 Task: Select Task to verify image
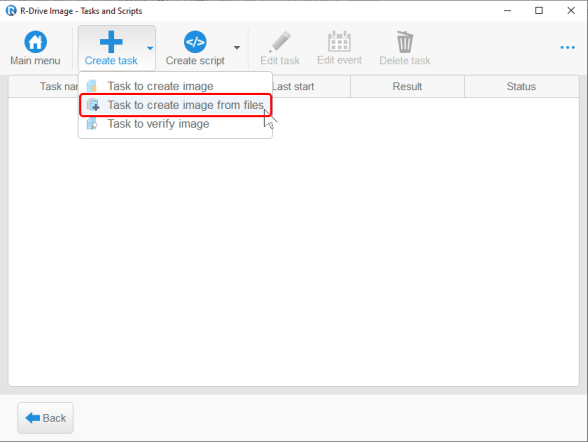click(x=175, y=124)
